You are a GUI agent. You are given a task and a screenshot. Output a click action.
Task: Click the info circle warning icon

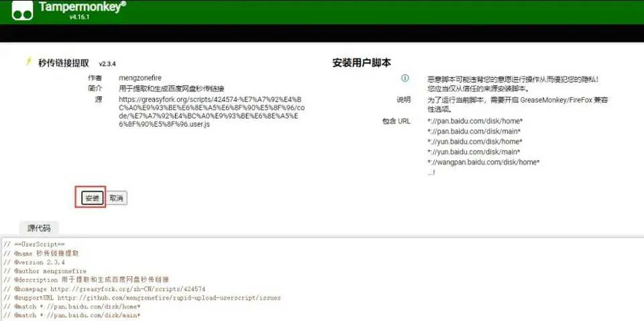point(405,78)
